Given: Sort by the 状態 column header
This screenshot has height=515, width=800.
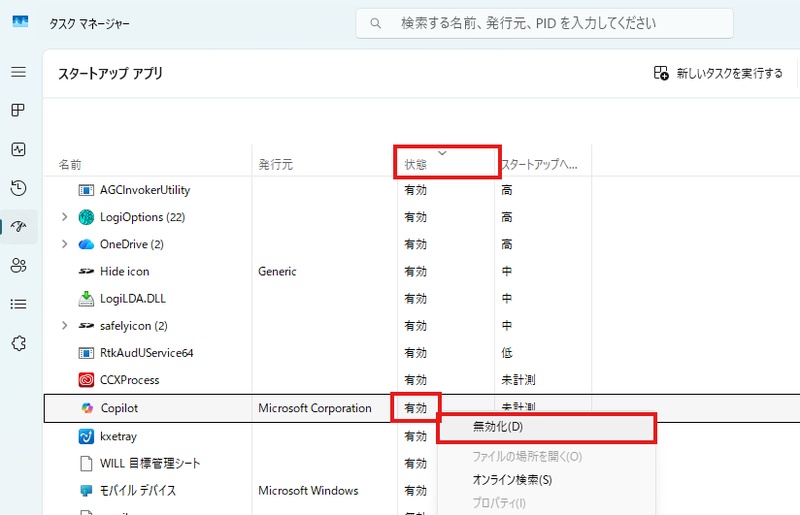Looking at the screenshot, I should [416, 164].
